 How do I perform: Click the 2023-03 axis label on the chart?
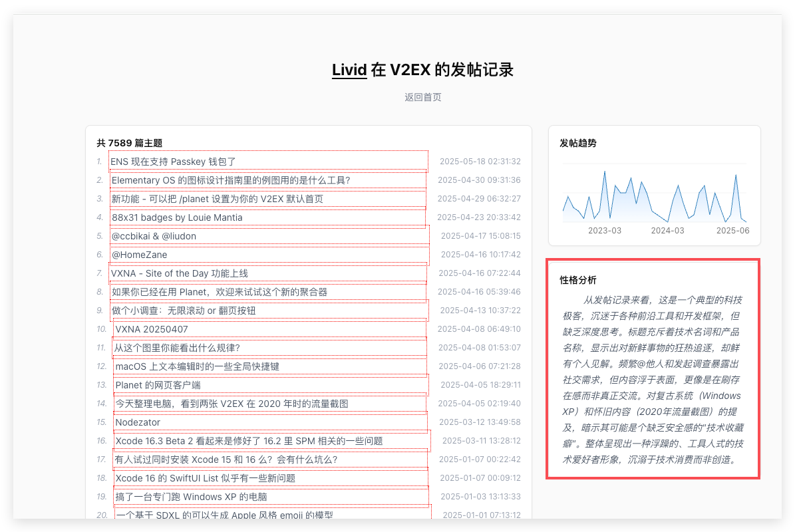coord(604,231)
